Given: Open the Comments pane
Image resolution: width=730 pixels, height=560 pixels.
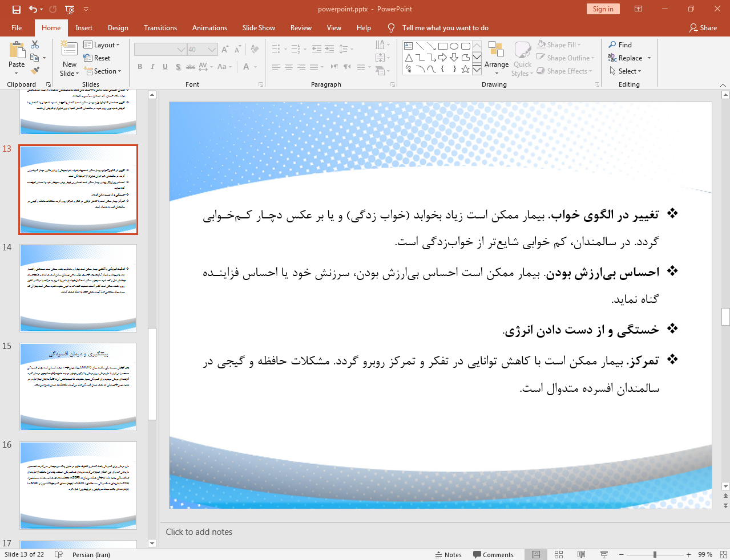Looking at the screenshot, I should (x=493, y=554).
